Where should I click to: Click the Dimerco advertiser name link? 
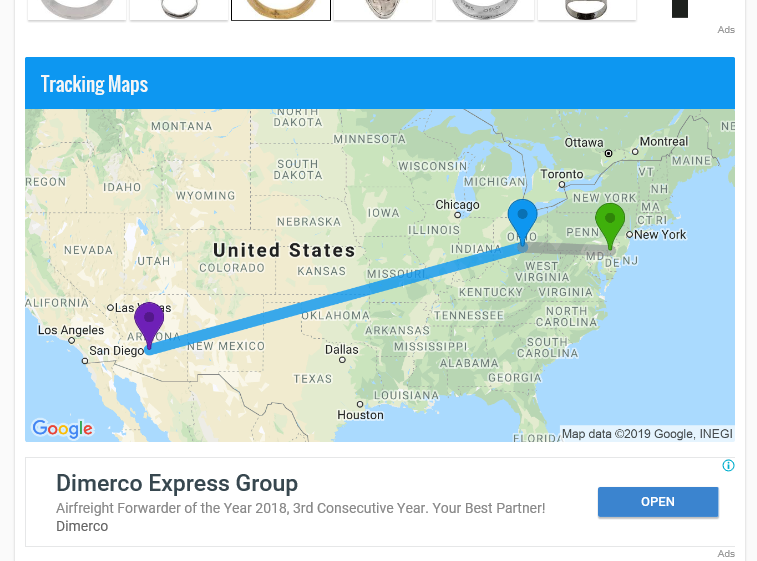(x=82, y=526)
